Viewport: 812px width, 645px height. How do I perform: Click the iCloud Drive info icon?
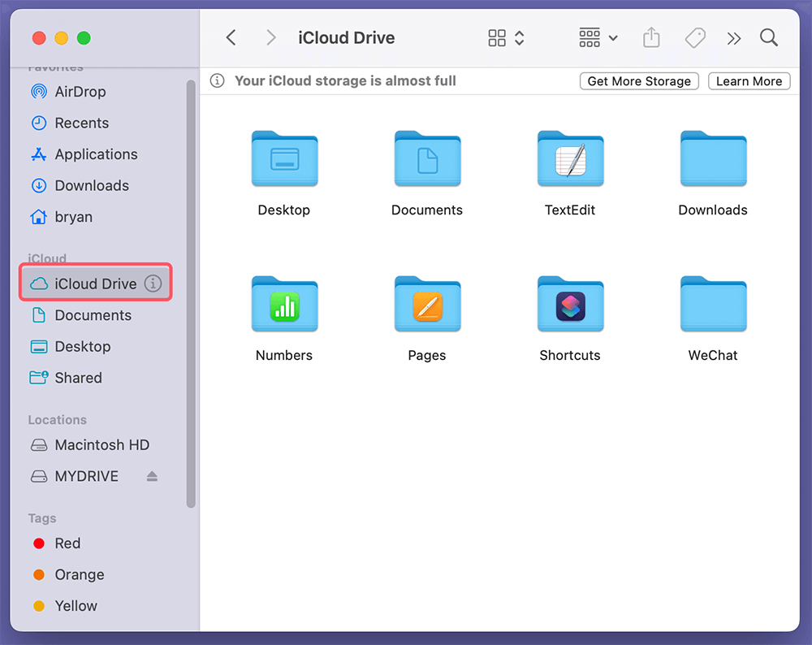click(x=153, y=284)
